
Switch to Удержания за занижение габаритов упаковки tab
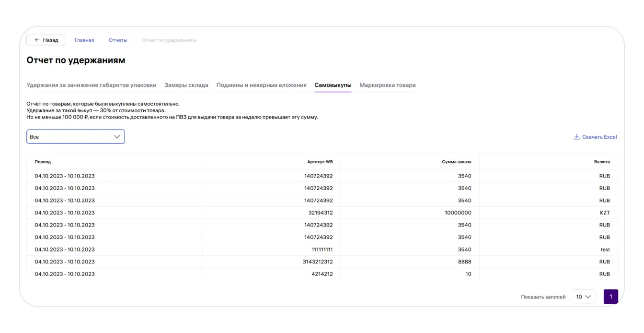click(91, 85)
